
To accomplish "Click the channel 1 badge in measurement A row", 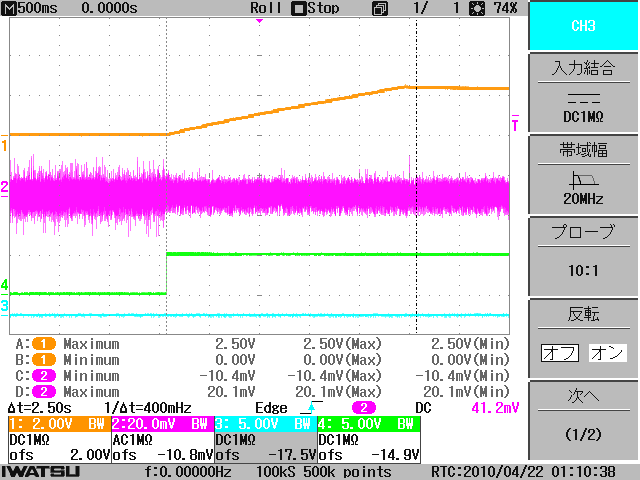I will [44, 344].
